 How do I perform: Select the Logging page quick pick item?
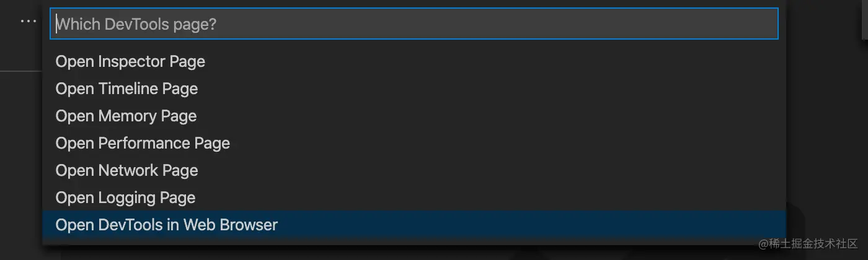coord(414,197)
